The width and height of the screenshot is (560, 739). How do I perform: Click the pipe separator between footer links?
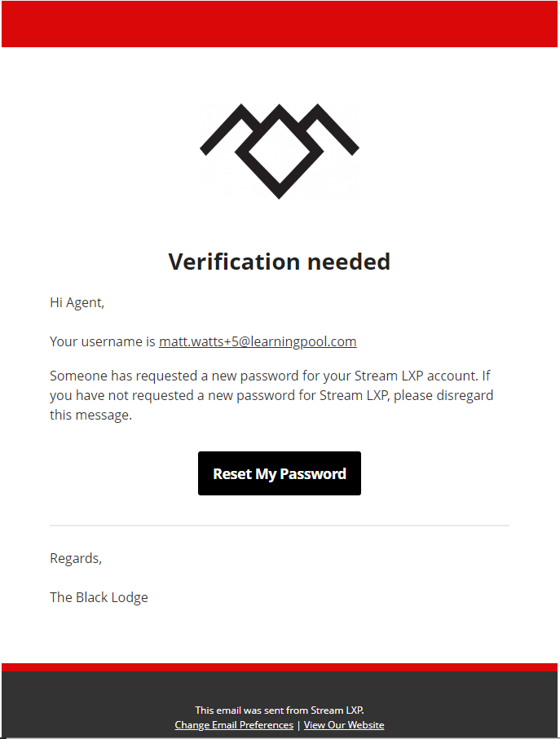(x=298, y=725)
